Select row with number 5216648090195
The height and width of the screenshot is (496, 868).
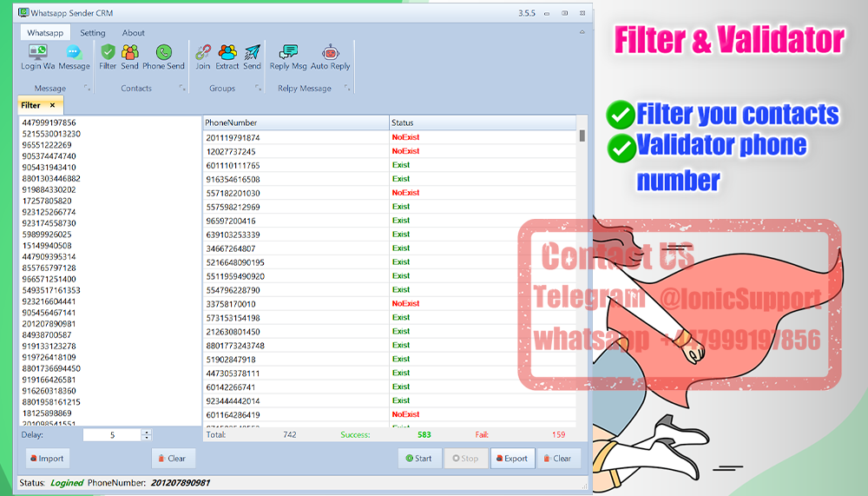390,262
